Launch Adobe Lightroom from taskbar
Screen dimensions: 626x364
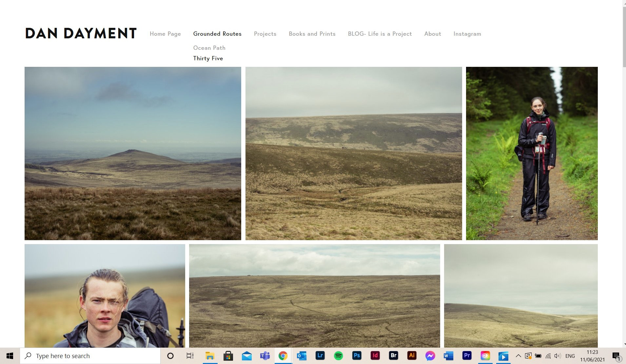(x=320, y=356)
